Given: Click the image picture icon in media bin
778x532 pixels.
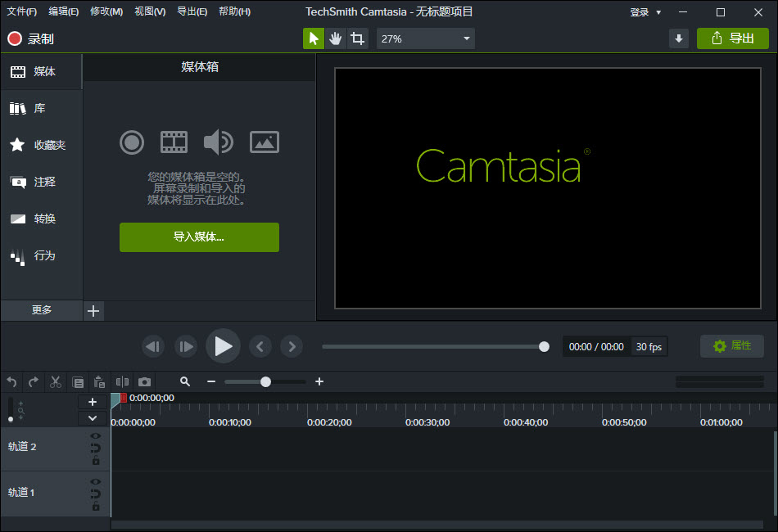Looking at the screenshot, I should [264, 142].
